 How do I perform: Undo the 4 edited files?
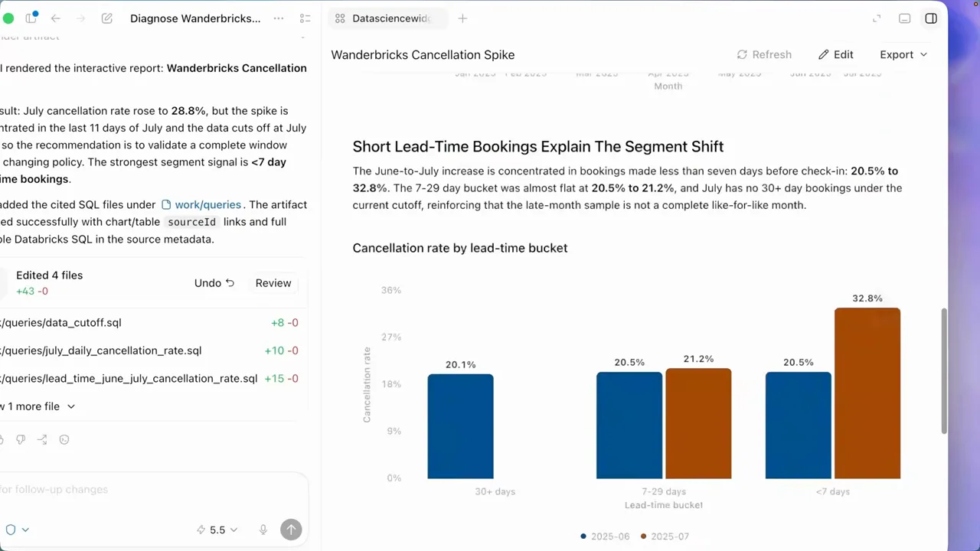[214, 283]
